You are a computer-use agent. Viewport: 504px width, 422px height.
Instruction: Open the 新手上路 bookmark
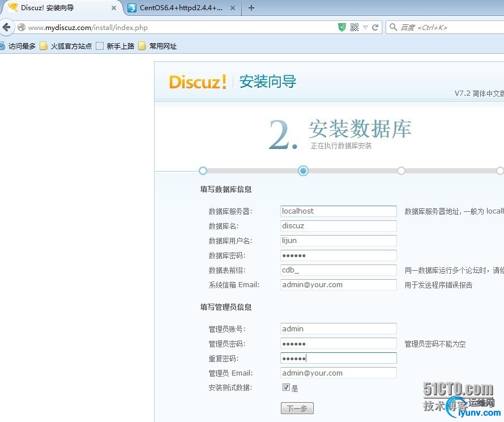[115, 46]
